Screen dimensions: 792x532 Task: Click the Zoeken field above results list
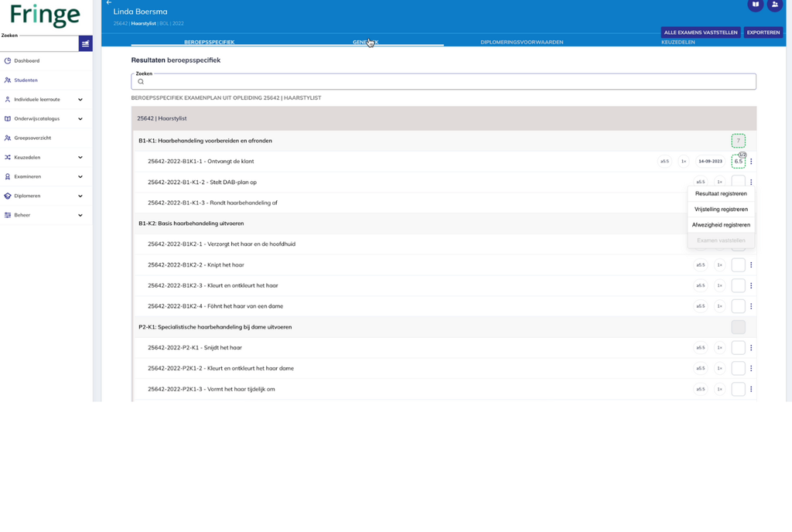[443, 81]
